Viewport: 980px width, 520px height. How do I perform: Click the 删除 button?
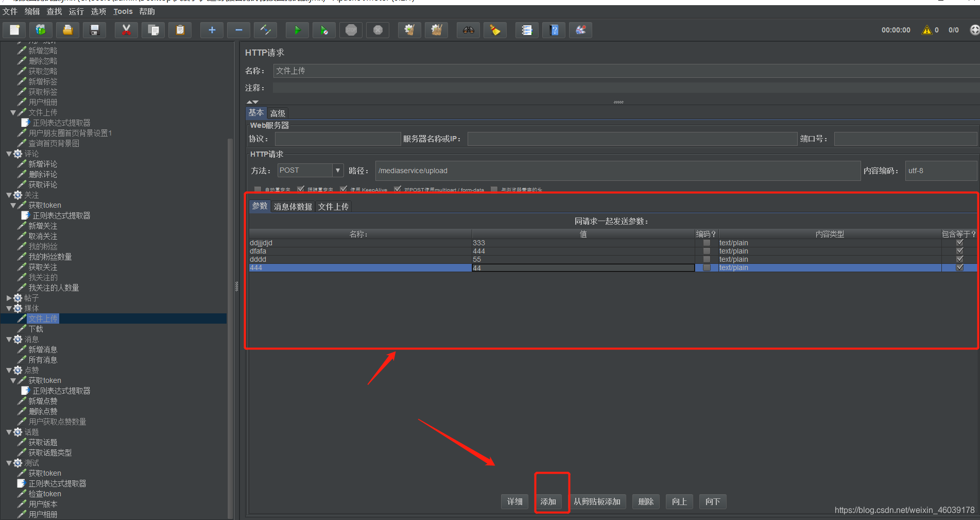(x=646, y=501)
